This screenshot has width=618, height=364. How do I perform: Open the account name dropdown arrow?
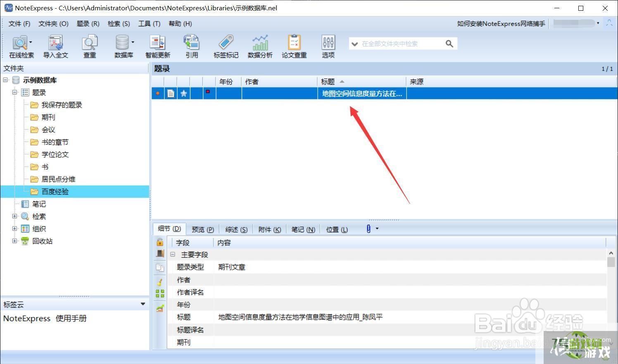pos(598,23)
